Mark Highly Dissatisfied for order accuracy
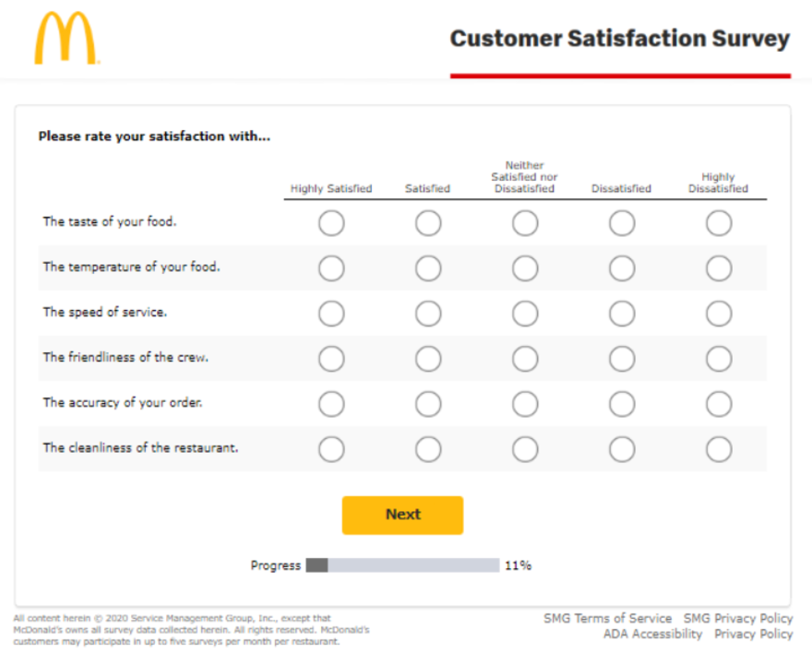 coord(719,403)
